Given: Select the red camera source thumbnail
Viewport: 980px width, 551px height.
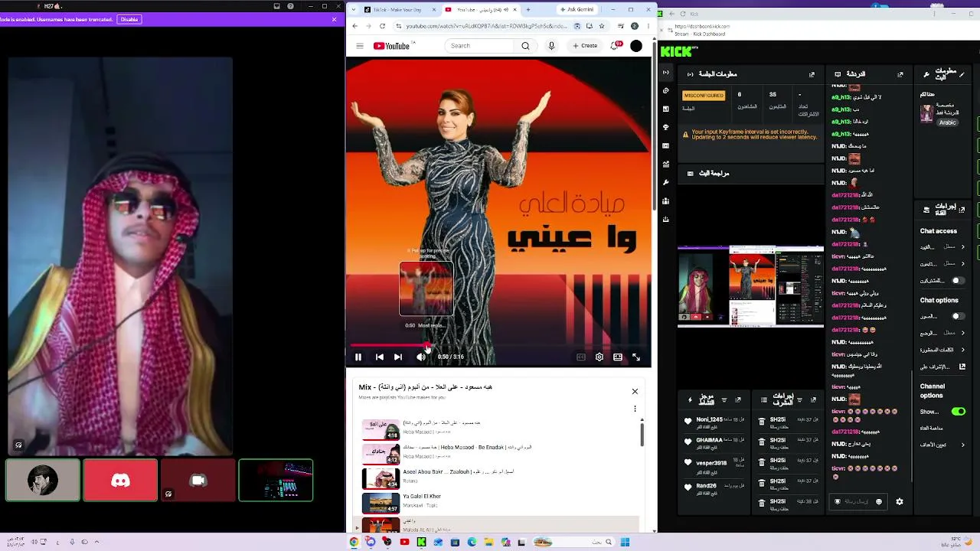Looking at the screenshot, I should point(198,481).
